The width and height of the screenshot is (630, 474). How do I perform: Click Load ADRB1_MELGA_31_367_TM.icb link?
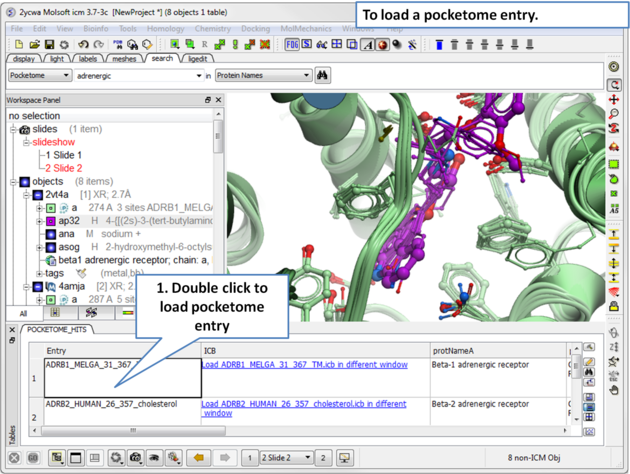(x=304, y=365)
